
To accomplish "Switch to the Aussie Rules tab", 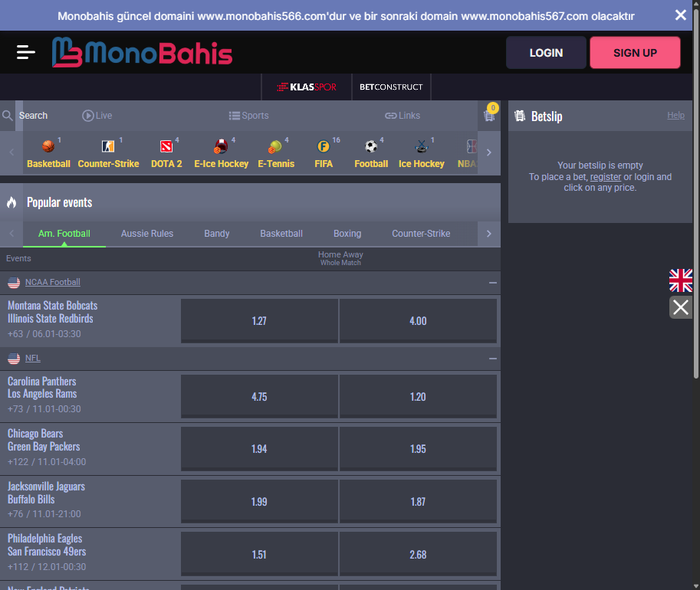I will [147, 234].
